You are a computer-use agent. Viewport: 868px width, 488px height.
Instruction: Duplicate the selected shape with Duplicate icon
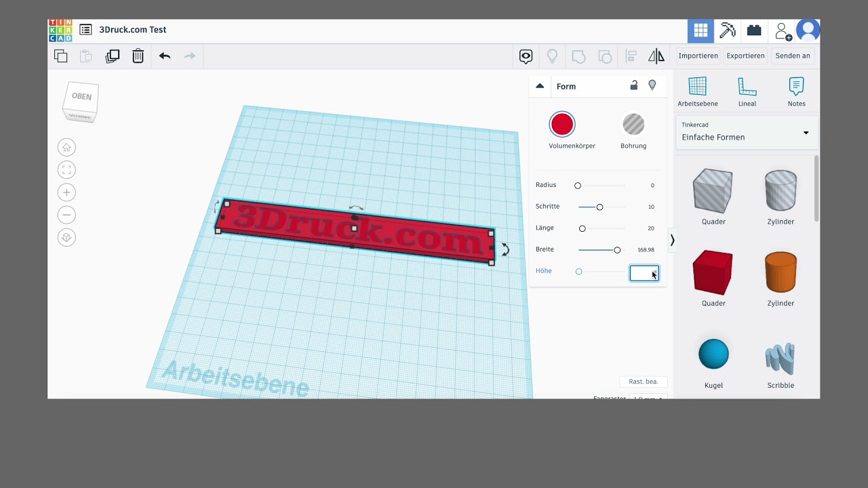coord(113,56)
